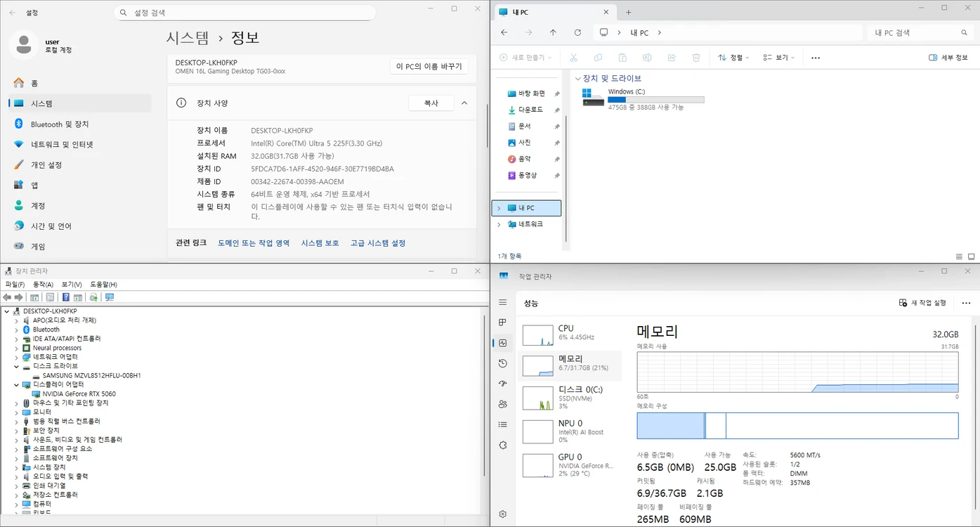Select the NVIDIA GeForce RTX 5060 device
This screenshot has width=980, height=527.
(x=79, y=393)
